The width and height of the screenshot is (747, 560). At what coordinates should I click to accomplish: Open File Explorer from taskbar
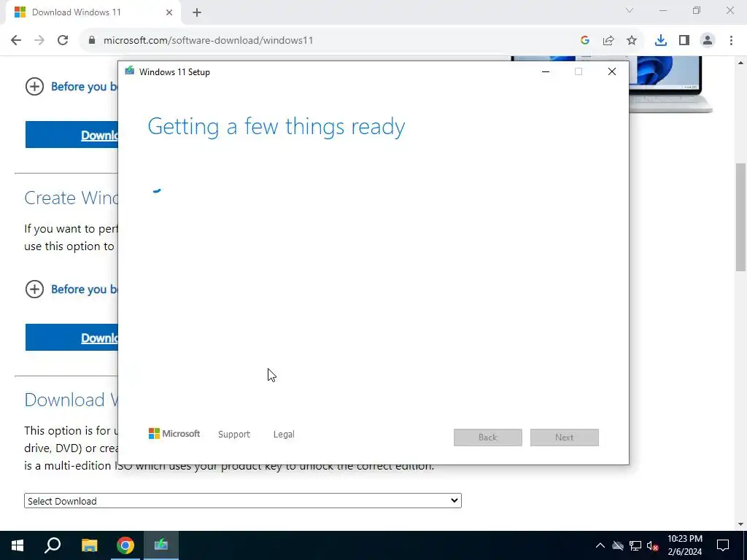tap(89, 545)
